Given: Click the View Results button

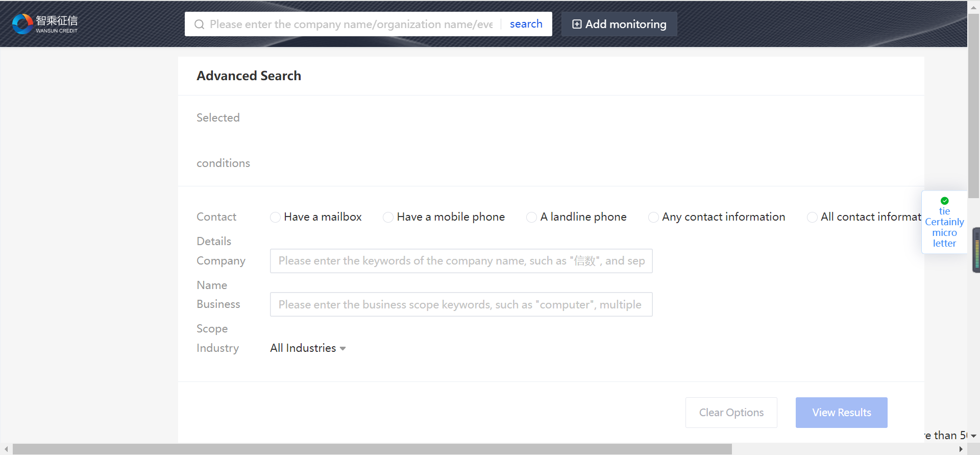Looking at the screenshot, I should [x=842, y=413].
